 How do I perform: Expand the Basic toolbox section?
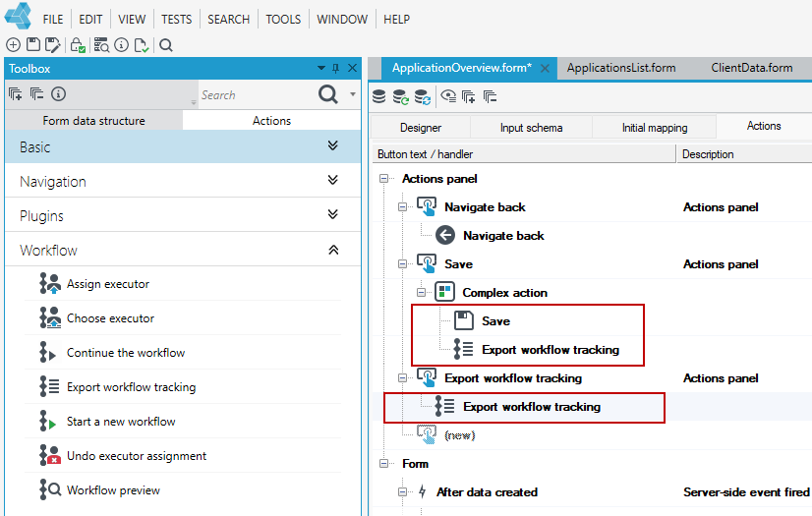click(x=333, y=145)
